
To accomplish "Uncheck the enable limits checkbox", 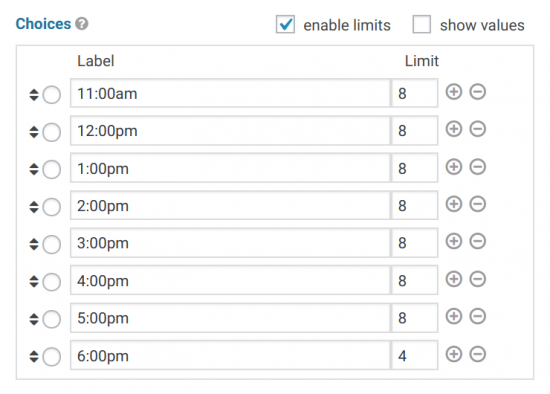I will [x=285, y=24].
